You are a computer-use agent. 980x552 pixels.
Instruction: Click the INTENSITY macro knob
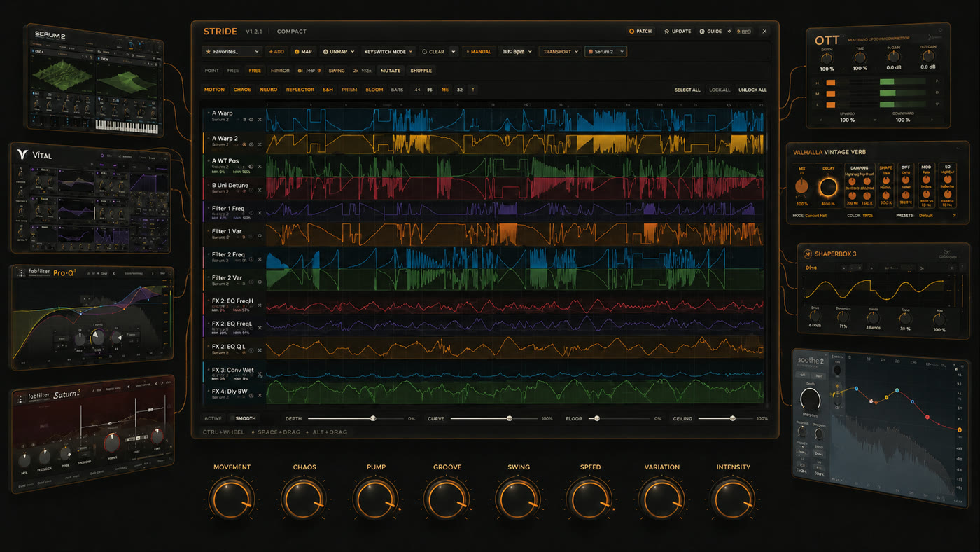(x=733, y=499)
